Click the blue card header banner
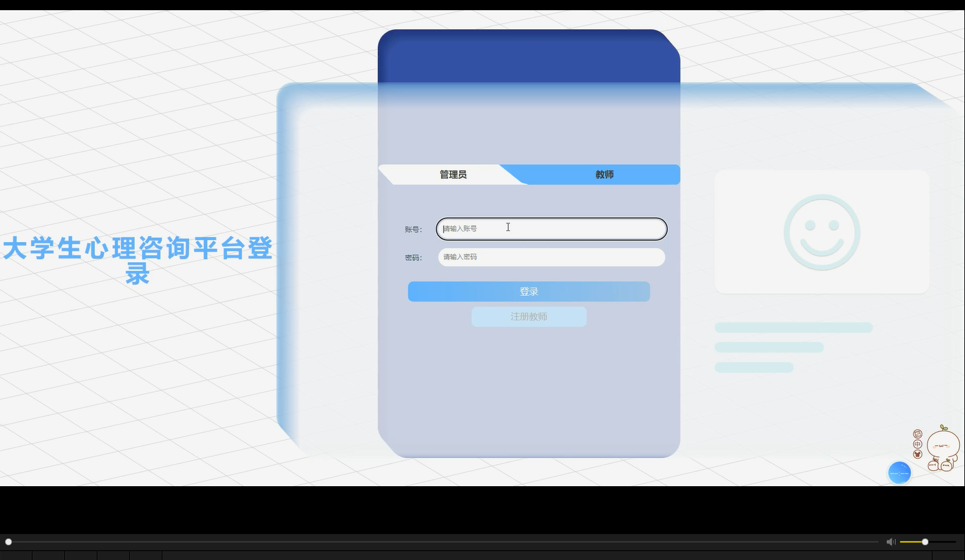The width and height of the screenshot is (965, 560). tap(528, 55)
